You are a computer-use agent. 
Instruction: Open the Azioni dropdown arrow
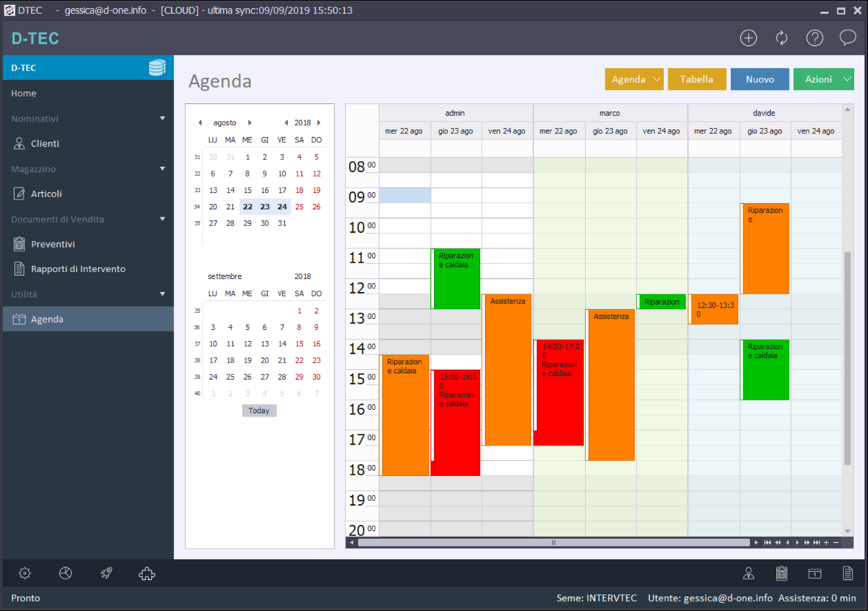(847, 79)
